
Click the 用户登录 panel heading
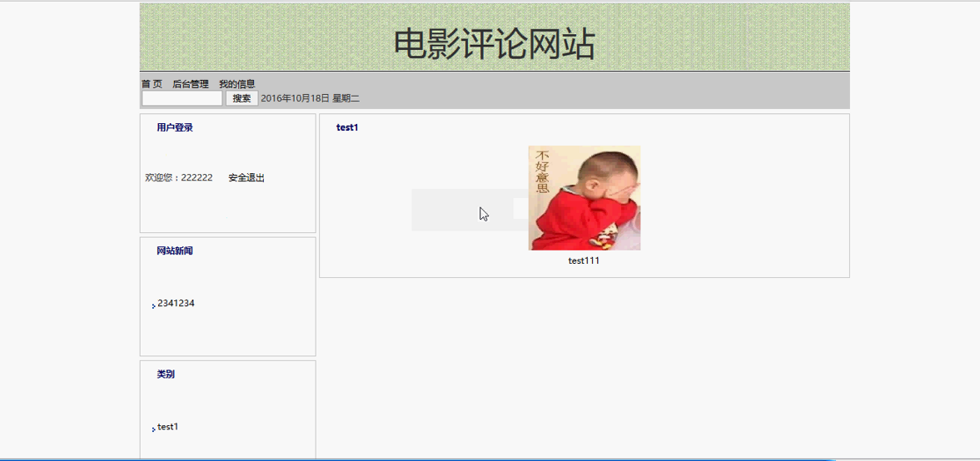(175, 127)
